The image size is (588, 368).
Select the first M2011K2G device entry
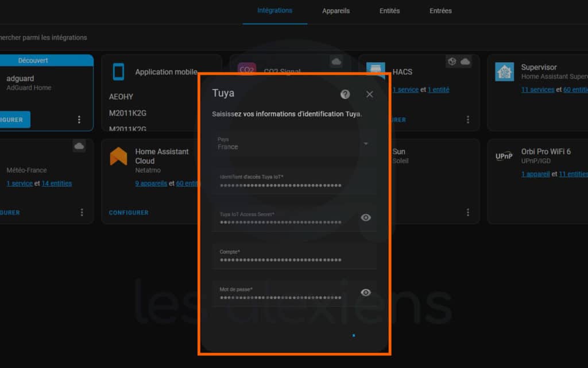click(x=127, y=113)
